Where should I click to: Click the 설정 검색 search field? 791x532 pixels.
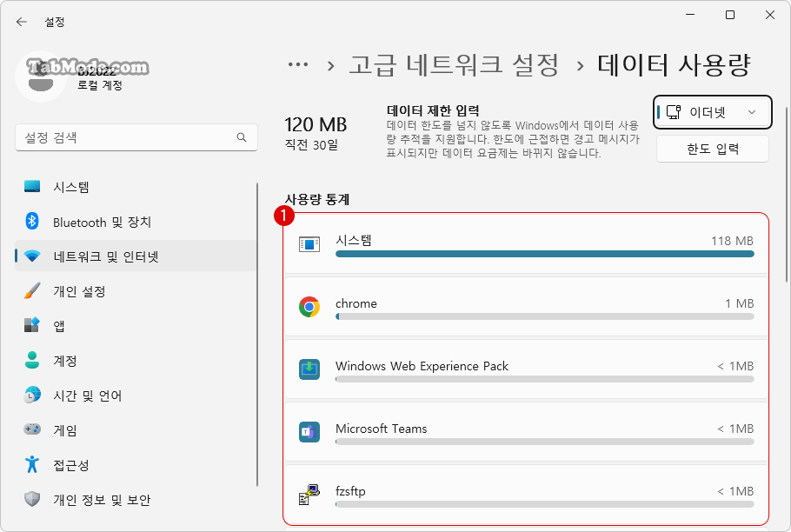pos(136,137)
